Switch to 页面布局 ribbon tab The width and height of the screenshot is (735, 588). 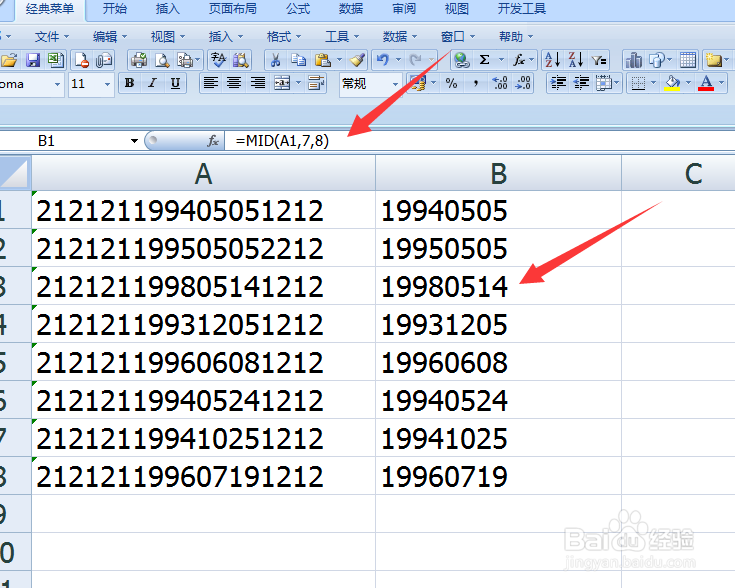click(x=232, y=9)
